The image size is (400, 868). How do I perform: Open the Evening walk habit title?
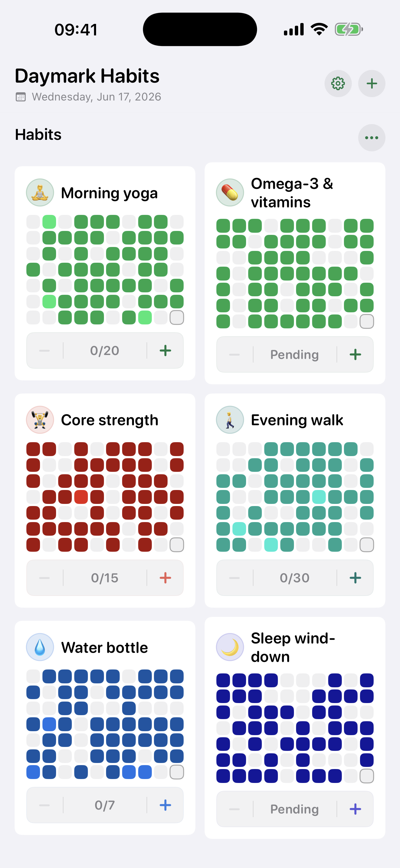297,420
